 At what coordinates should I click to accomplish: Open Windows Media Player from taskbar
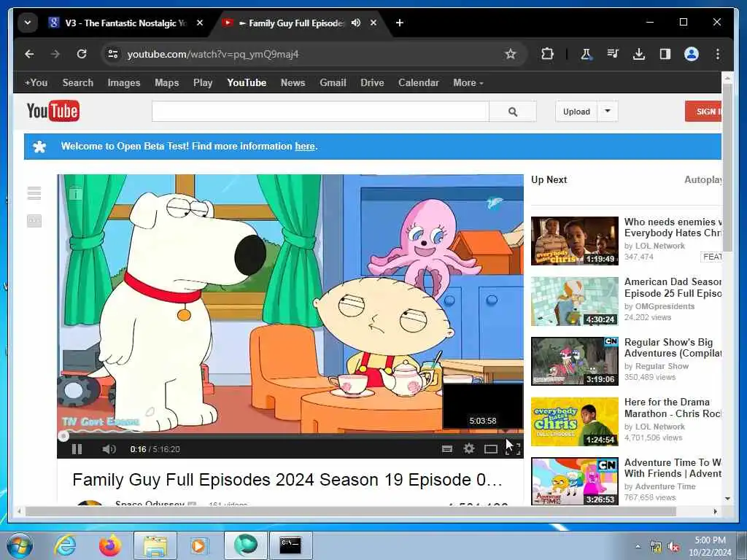[x=198, y=545]
